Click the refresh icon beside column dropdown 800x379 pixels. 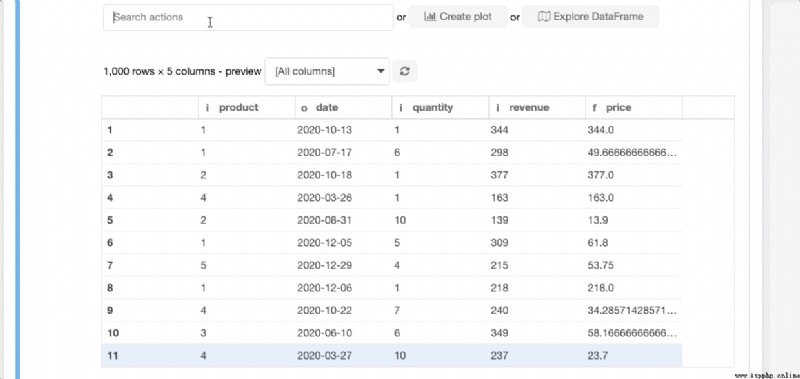(x=405, y=71)
